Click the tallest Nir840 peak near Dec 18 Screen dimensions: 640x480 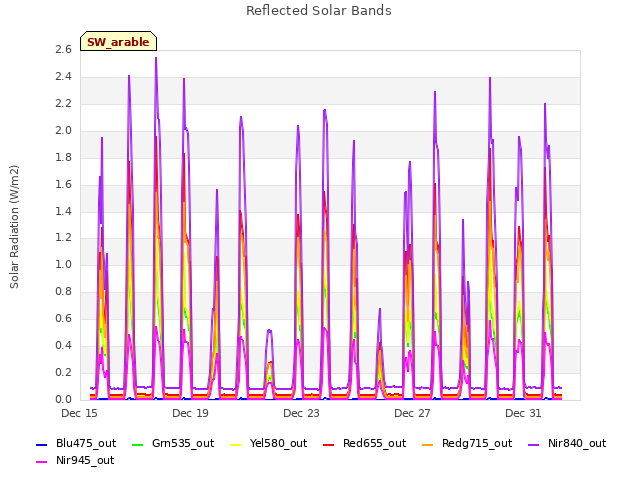click(156, 58)
